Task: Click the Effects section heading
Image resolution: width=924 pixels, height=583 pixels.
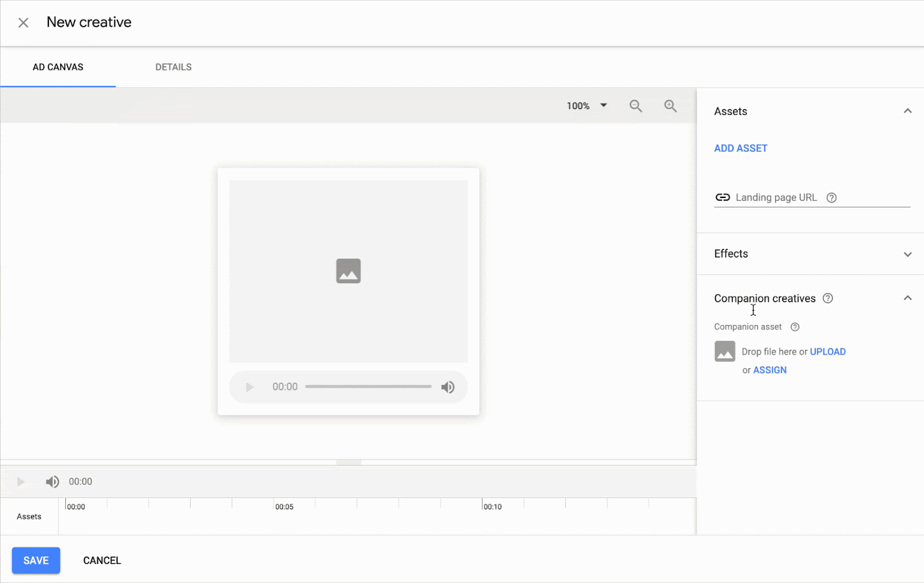Action: tap(731, 254)
